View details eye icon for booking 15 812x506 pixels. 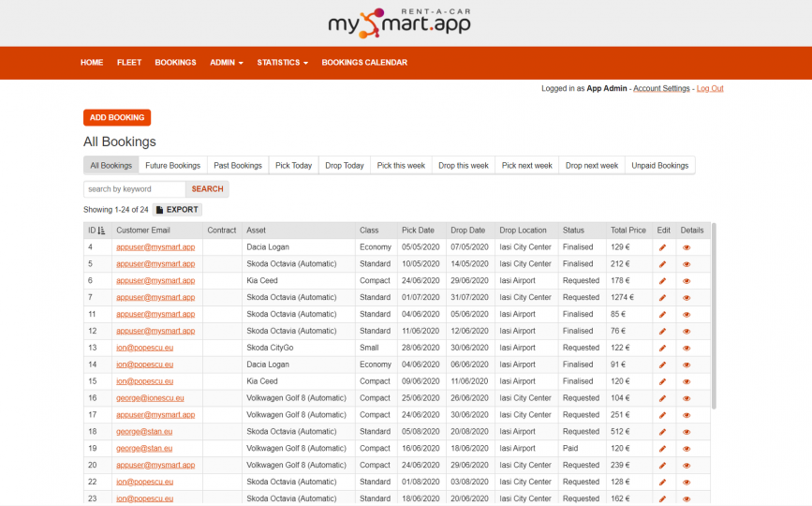point(687,381)
